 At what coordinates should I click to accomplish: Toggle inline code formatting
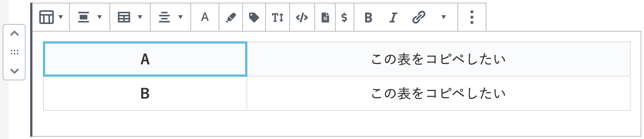tap(302, 17)
